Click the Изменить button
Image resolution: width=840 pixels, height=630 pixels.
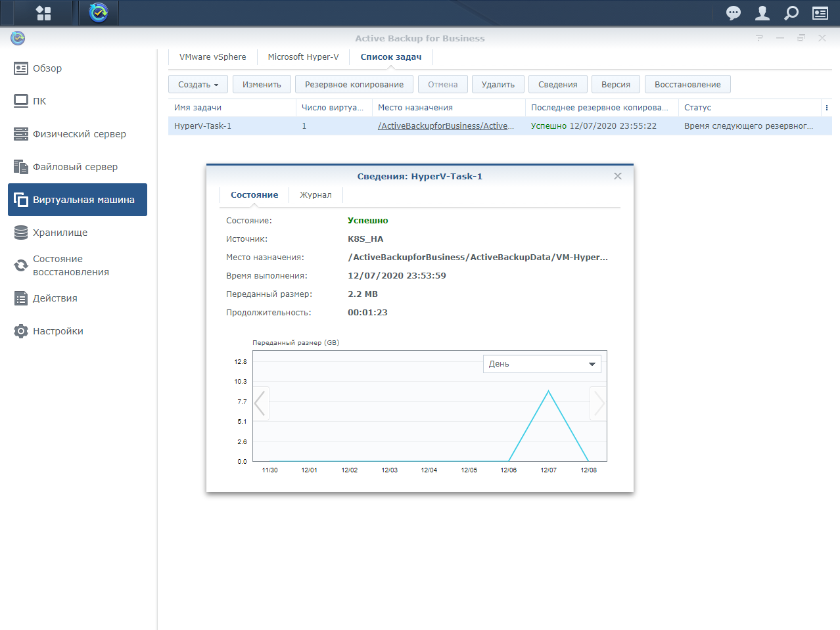tap(262, 84)
